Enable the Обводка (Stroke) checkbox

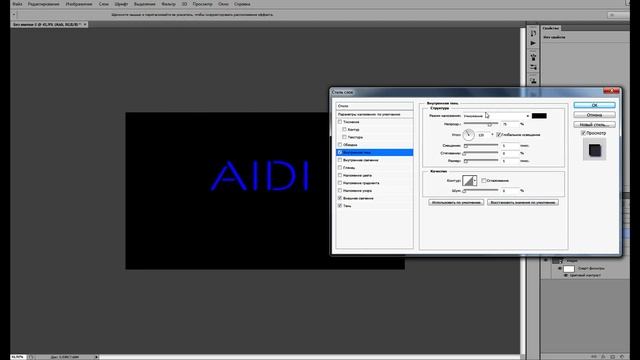340,144
